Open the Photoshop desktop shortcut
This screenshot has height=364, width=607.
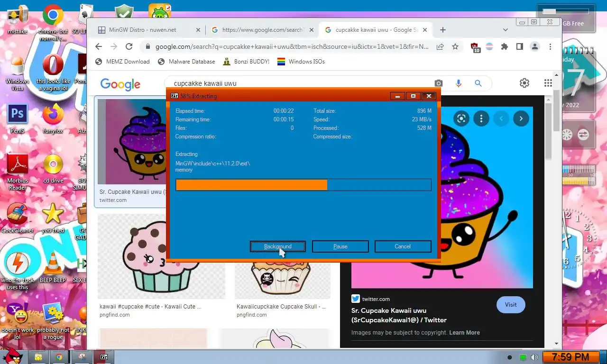[x=17, y=118]
